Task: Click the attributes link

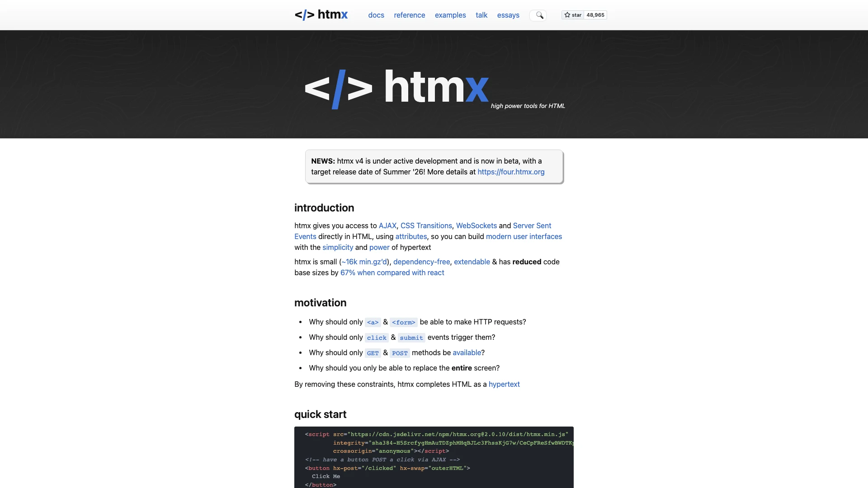Action: click(x=411, y=236)
